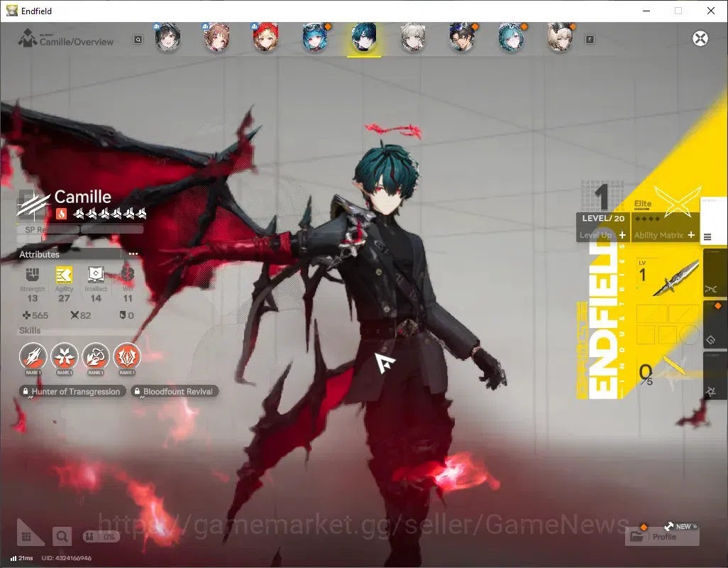
Task: Select the blonde red-hooded operator avatar
Action: point(265,38)
